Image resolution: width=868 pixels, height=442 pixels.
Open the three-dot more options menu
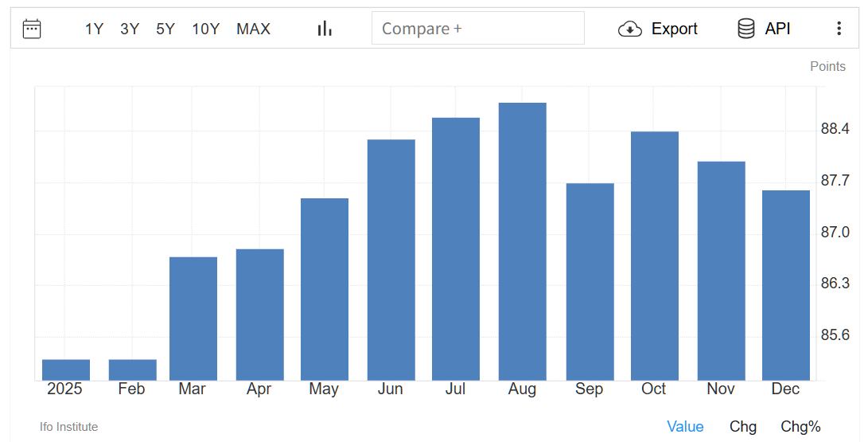[839, 29]
